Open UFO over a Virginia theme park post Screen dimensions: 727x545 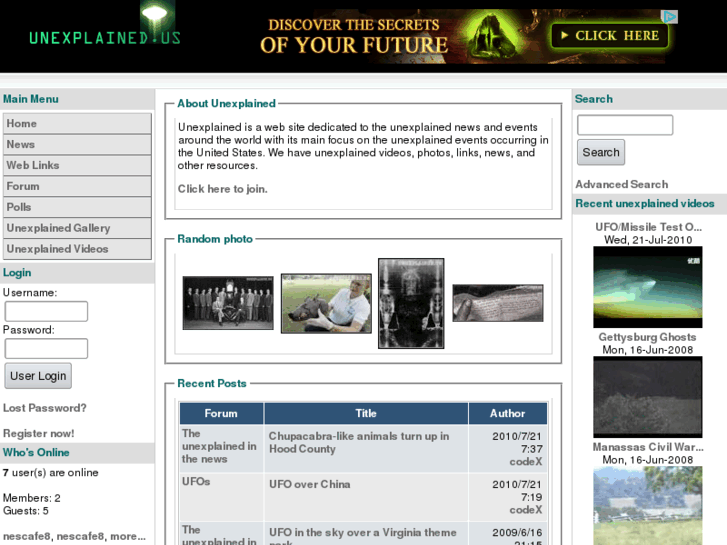[363, 536]
